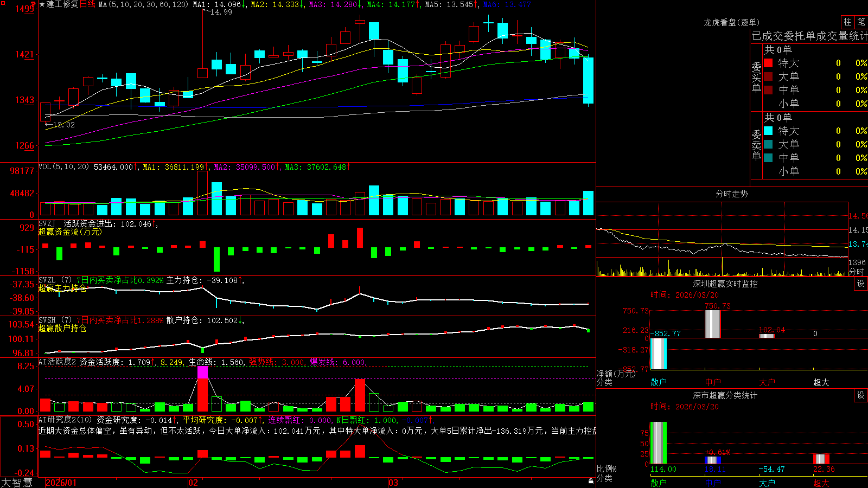The width and height of the screenshot is (868, 488).
Task: Click the 13.02 low price label
Action: (x=64, y=125)
